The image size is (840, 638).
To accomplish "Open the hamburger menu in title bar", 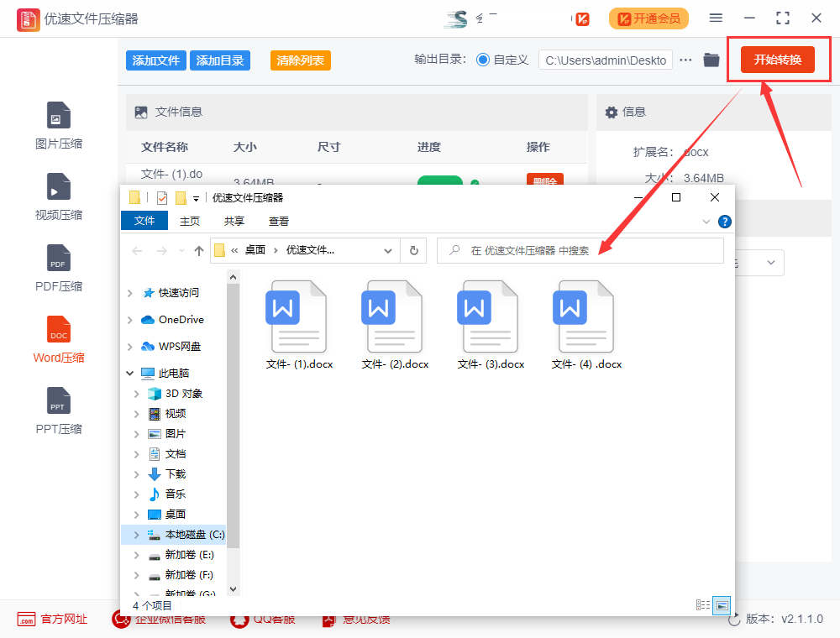I will tap(716, 18).
